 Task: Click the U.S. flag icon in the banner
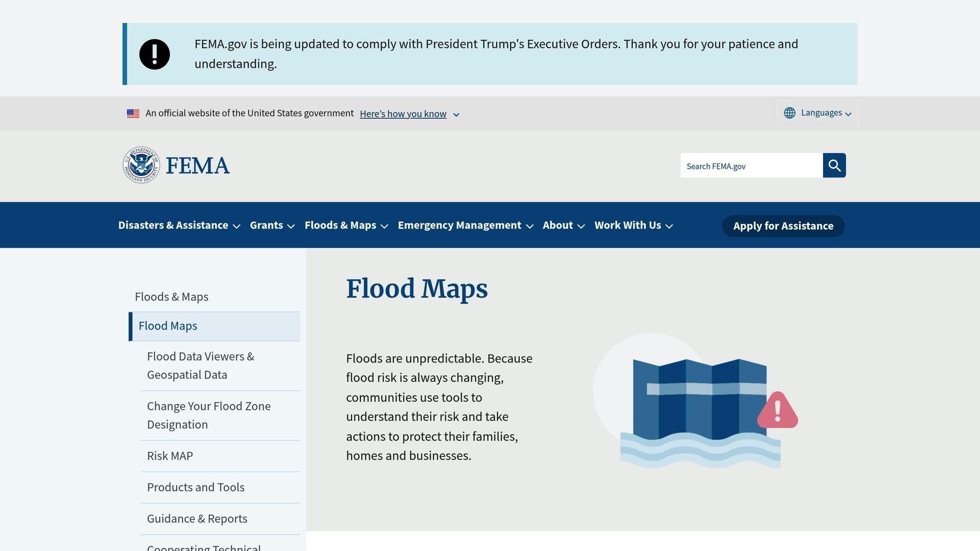tap(132, 113)
